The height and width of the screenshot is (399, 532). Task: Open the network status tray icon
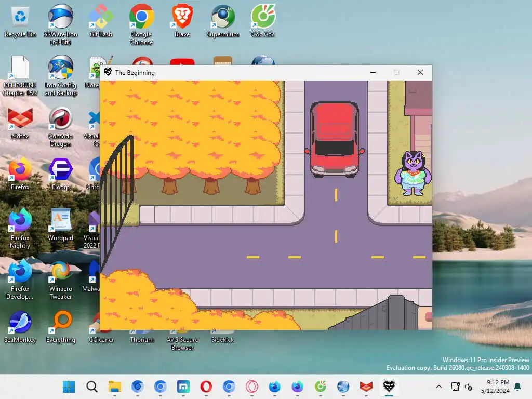pos(455,387)
